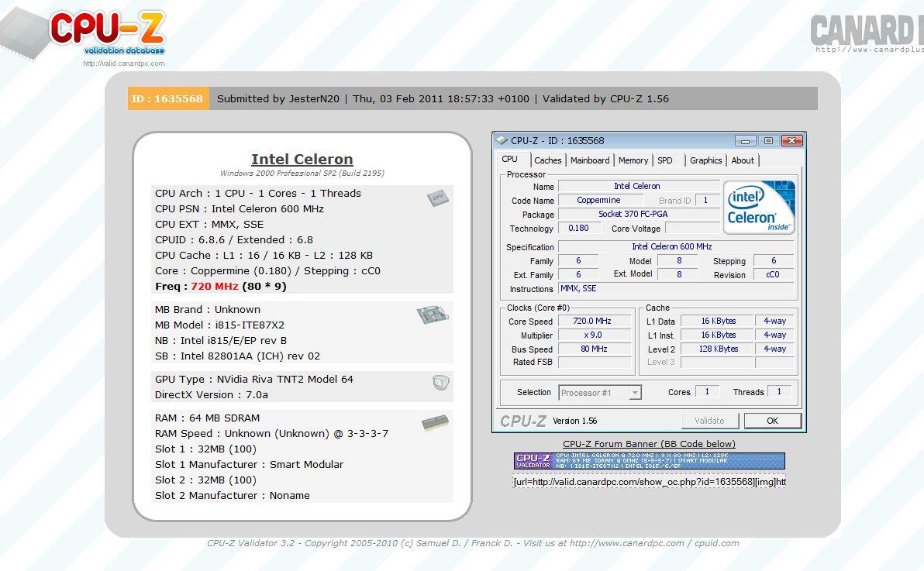The image size is (924, 571).
Task: Click the Cores value field
Action: 706,391
